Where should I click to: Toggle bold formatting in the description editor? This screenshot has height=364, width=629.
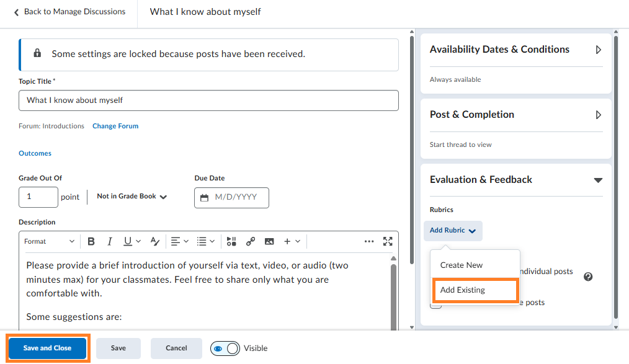coord(91,241)
